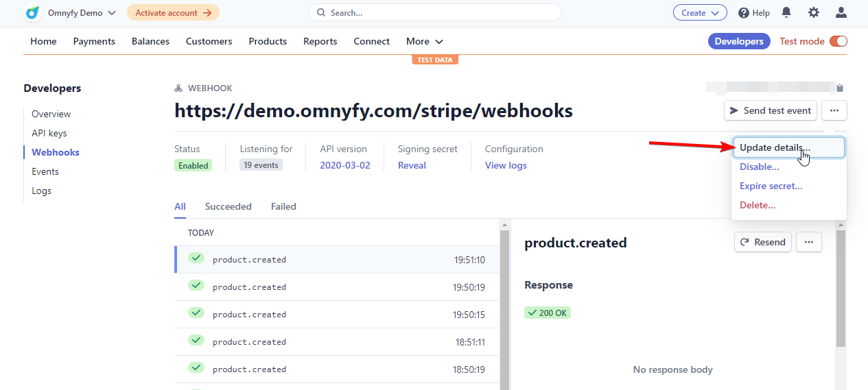Click the Resend button
Viewport: 868px width, 390px height.
(x=763, y=242)
